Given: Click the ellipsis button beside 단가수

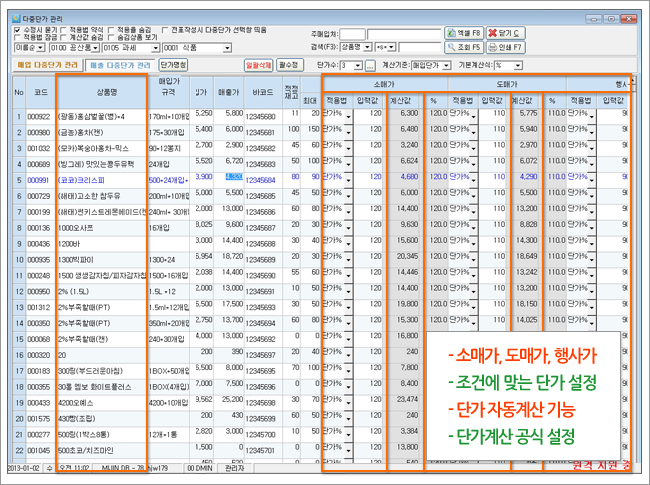Looking at the screenshot, I should [369, 65].
